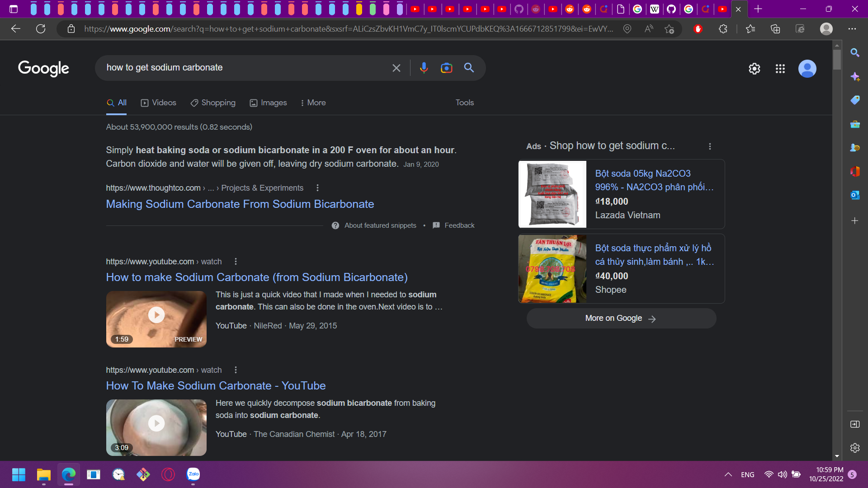Open Bing search in the Edge sidebar
The height and width of the screenshot is (488, 868).
[854, 52]
